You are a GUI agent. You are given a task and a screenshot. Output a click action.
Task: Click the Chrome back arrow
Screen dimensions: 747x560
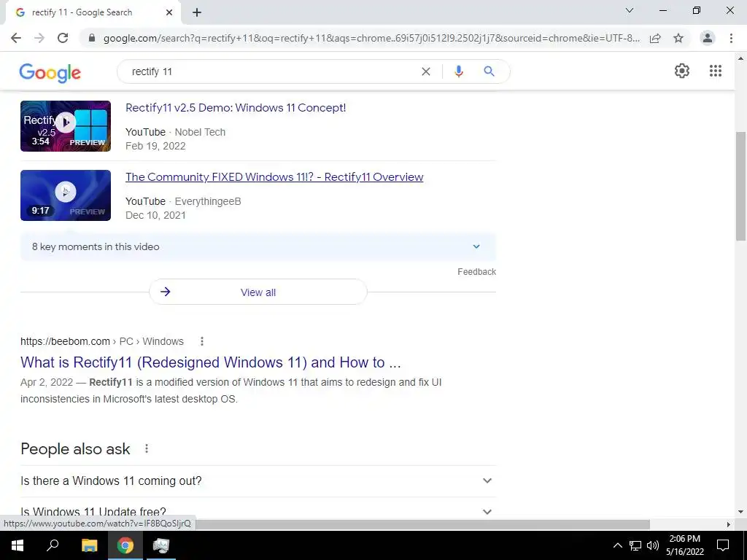(16, 38)
